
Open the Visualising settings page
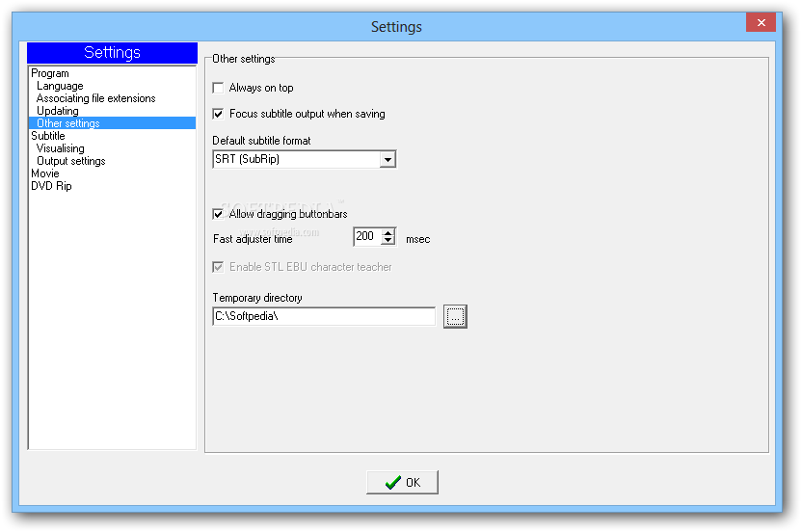click(61, 148)
